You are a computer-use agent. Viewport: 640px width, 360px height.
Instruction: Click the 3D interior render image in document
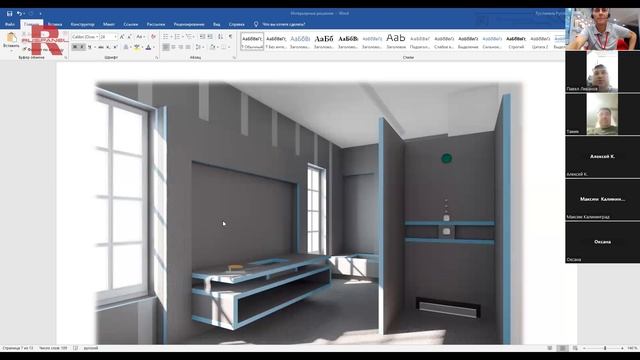309,213
